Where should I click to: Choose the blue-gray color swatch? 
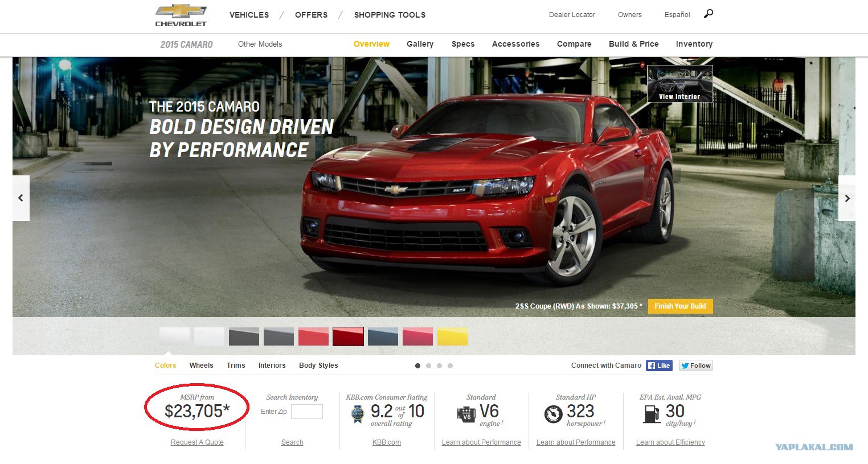point(383,336)
